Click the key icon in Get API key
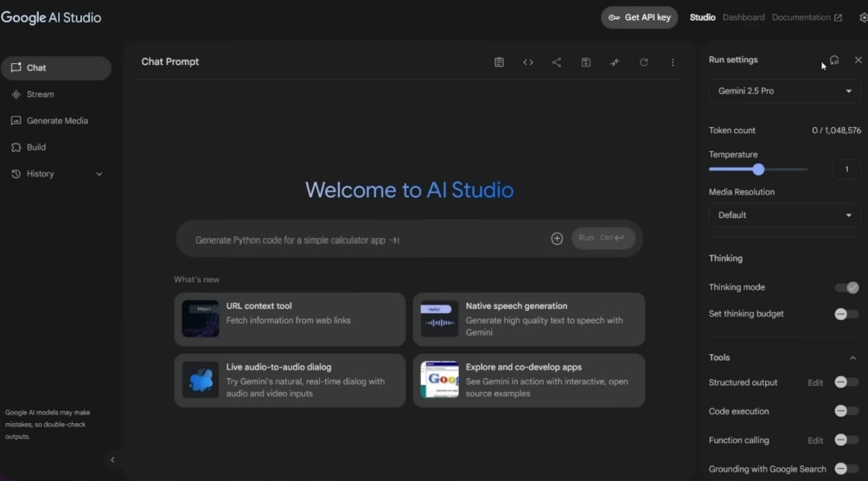Viewport: 868px width, 481px height. (614, 17)
